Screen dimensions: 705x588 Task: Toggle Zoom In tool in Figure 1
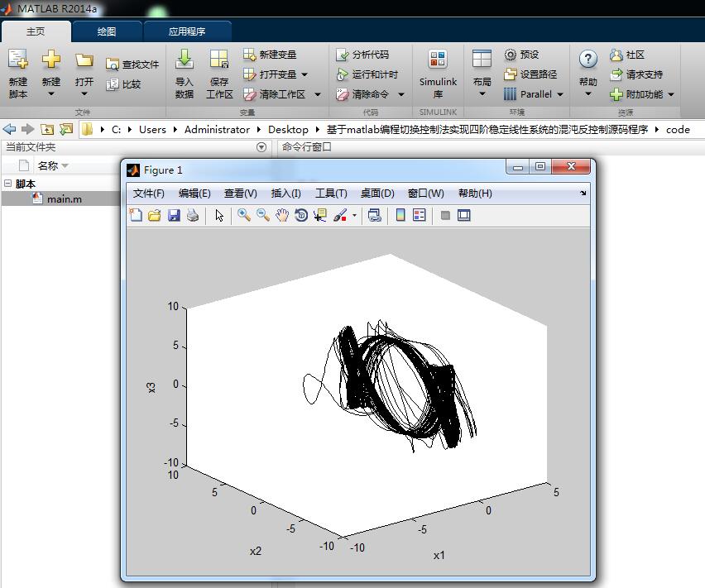244,215
